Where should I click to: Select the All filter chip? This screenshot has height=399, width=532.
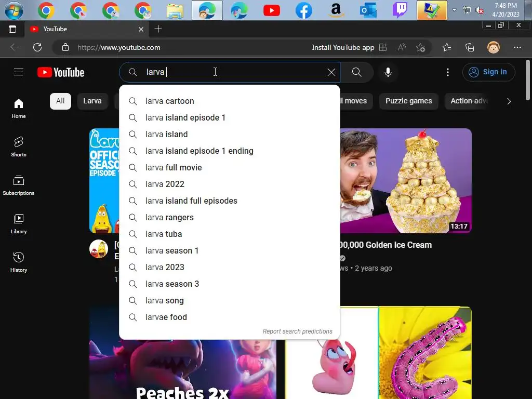(60, 101)
